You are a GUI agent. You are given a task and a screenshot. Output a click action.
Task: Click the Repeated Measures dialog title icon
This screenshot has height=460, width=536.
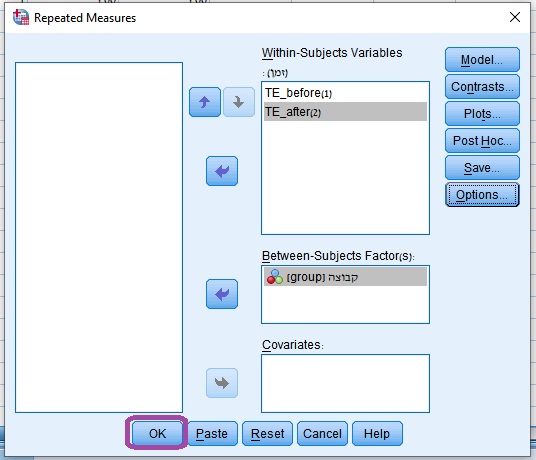[x=21, y=17]
